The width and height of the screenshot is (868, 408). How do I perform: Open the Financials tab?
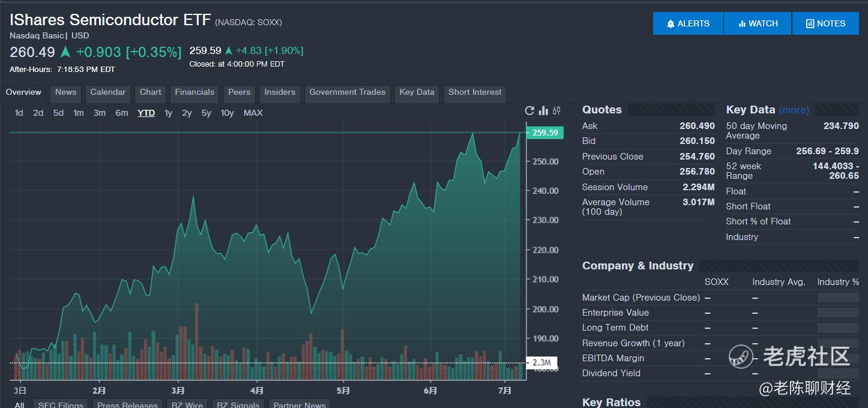click(194, 92)
